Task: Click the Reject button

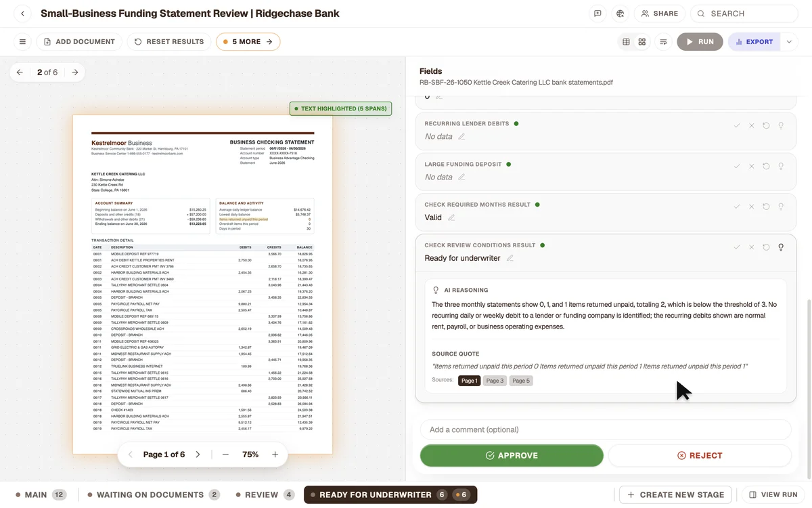Action: click(x=700, y=456)
